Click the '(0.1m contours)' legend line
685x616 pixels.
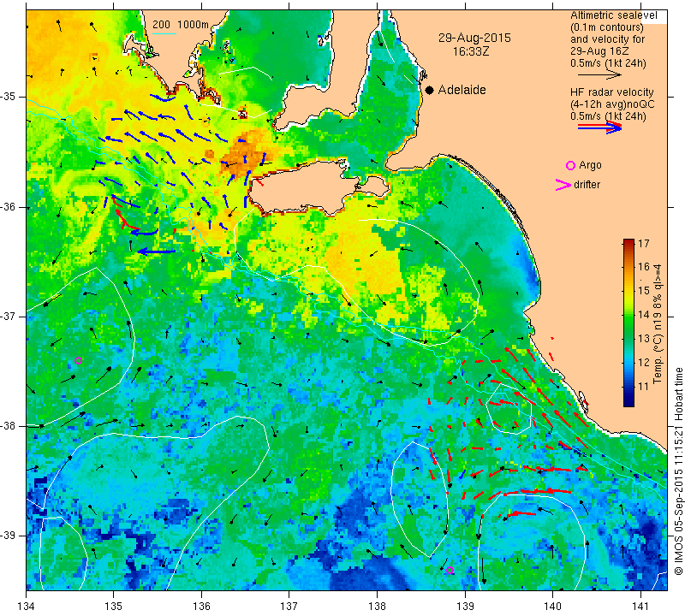[x=607, y=27]
